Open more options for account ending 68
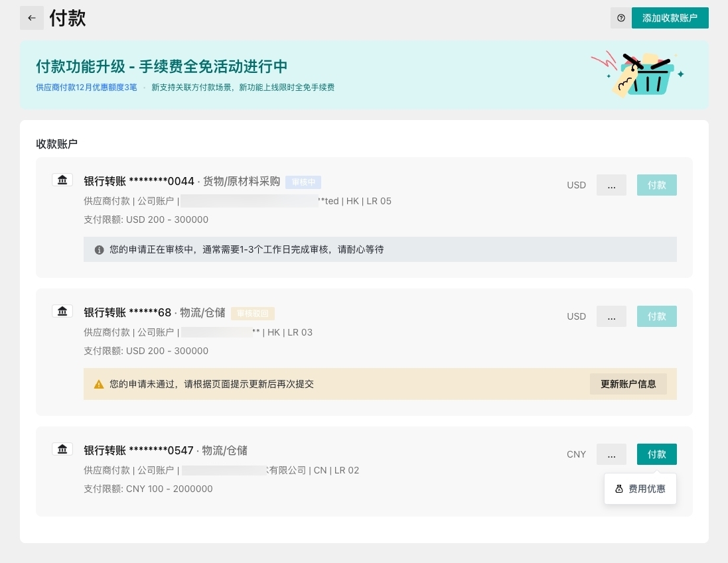The width and height of the screenshot is (728, 563). (x=611, y=316)
